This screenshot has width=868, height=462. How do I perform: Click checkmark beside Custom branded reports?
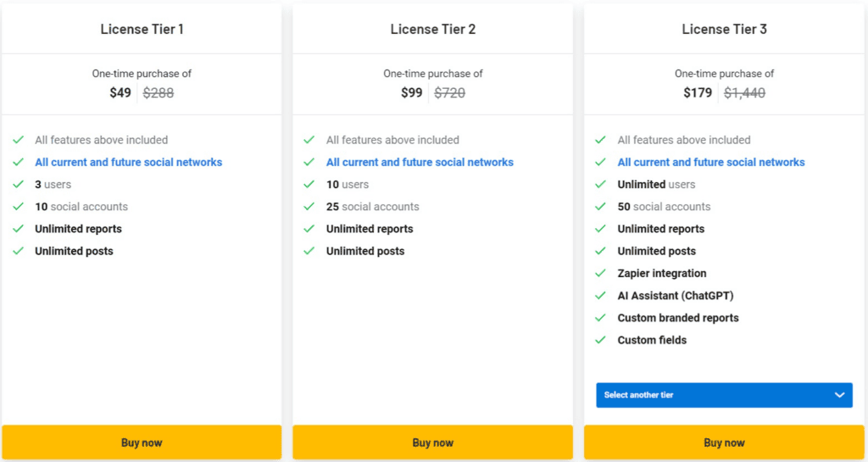600,318
